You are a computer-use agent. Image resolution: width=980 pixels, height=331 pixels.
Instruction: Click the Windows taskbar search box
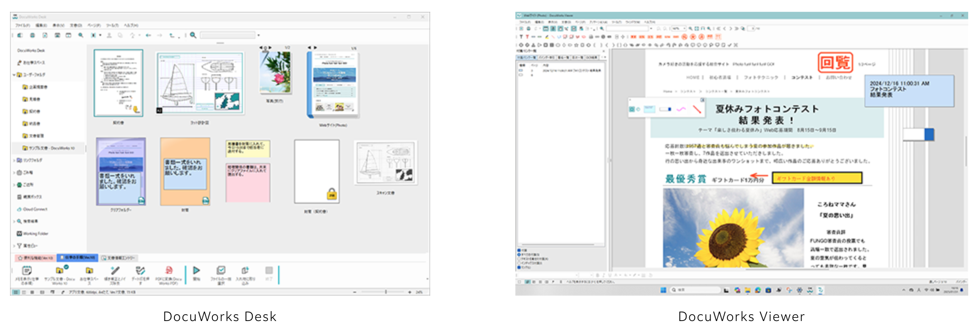(695, 290)
